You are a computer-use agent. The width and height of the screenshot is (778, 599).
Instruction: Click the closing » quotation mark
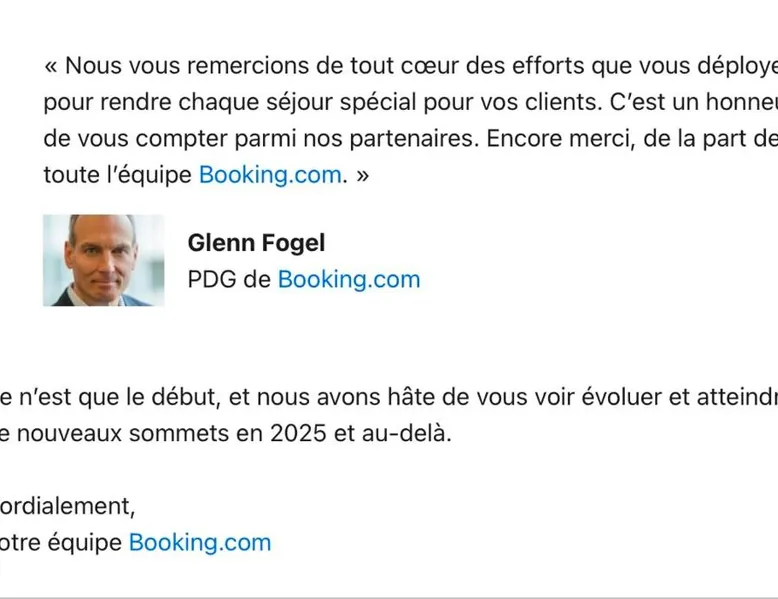(362, 176)
